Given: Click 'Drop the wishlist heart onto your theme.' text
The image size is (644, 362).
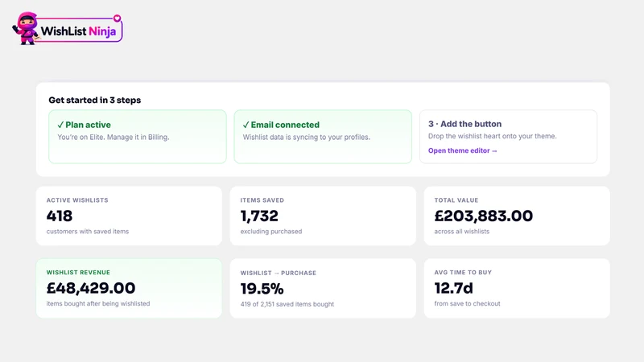Looking at the screenshot, I should point(493,136).
